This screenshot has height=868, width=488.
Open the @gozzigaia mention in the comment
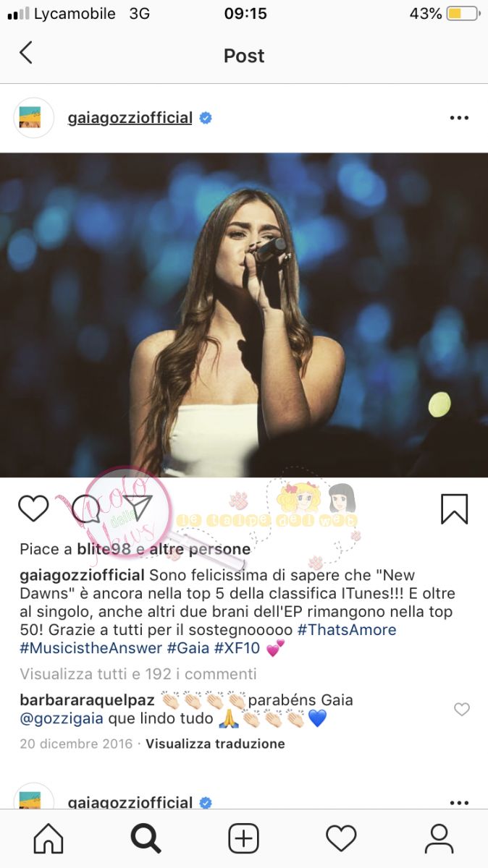(62, 718)
